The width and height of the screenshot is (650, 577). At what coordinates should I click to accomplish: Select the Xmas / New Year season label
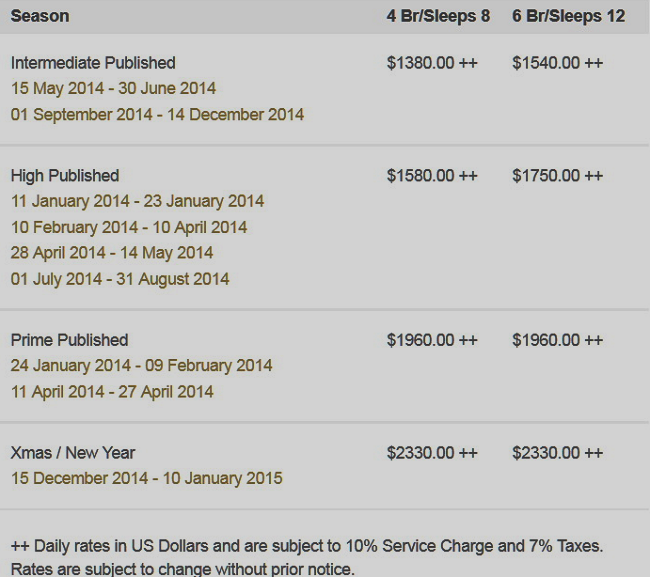(73, 453)
